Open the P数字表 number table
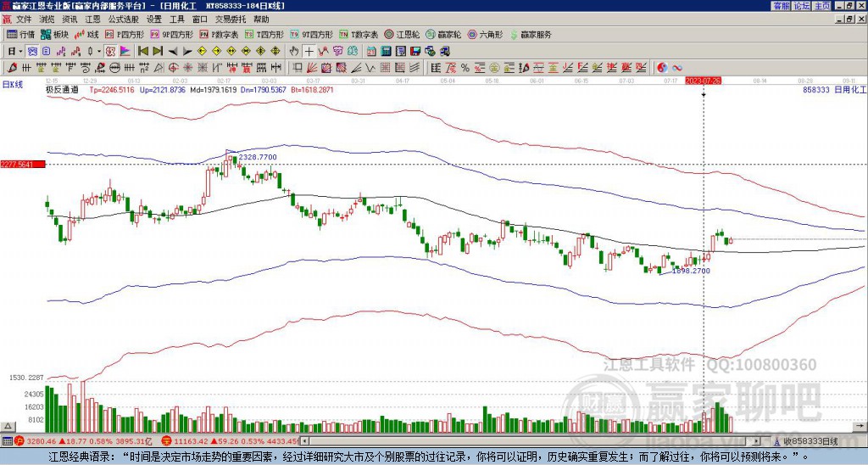This screenshot has height=465, width=868. pos(219,34)
